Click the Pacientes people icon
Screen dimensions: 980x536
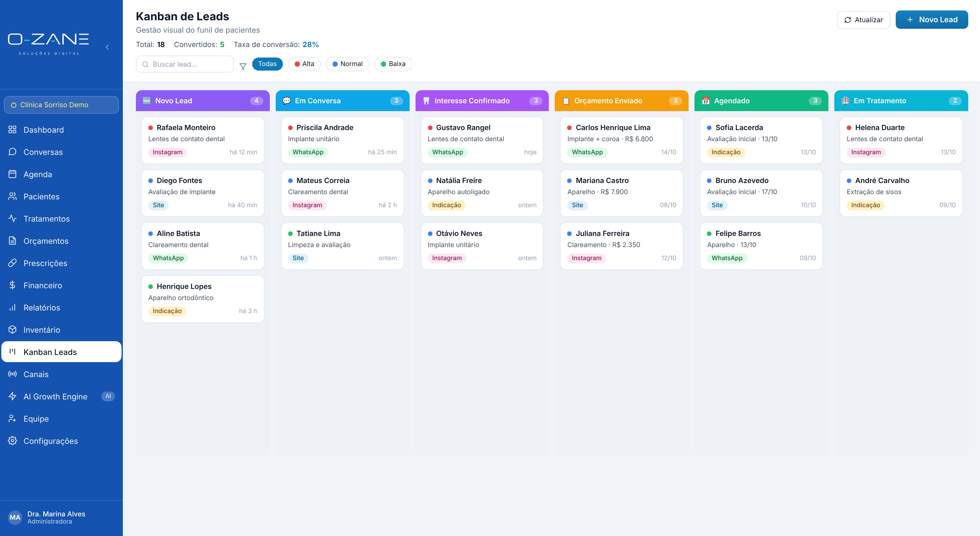coord(12,196)
